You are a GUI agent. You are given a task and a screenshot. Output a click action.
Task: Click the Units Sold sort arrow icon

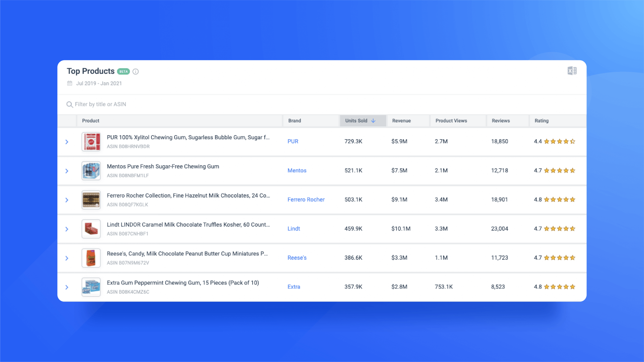pyautogui.click(x=373, y=121)
